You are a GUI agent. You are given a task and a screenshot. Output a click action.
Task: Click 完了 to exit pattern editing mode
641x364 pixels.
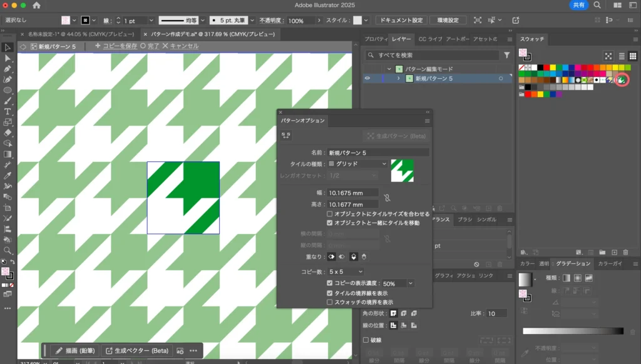click(153, 46)
